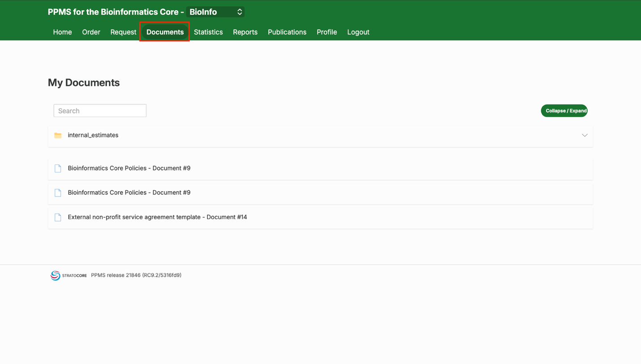
Task: Open the BioInfo core selector dropdown
Action: pyautogui.click(x=215, y=12)
